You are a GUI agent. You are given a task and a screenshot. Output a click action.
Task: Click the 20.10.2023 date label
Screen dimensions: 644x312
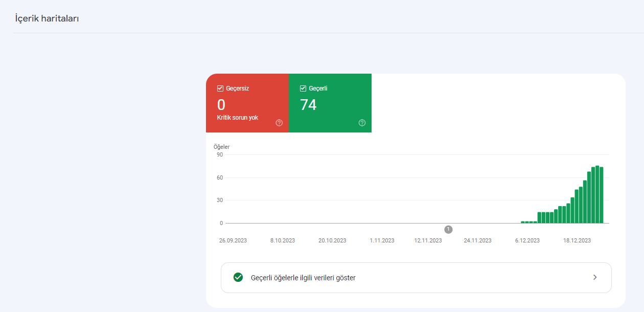click(332, 240)
